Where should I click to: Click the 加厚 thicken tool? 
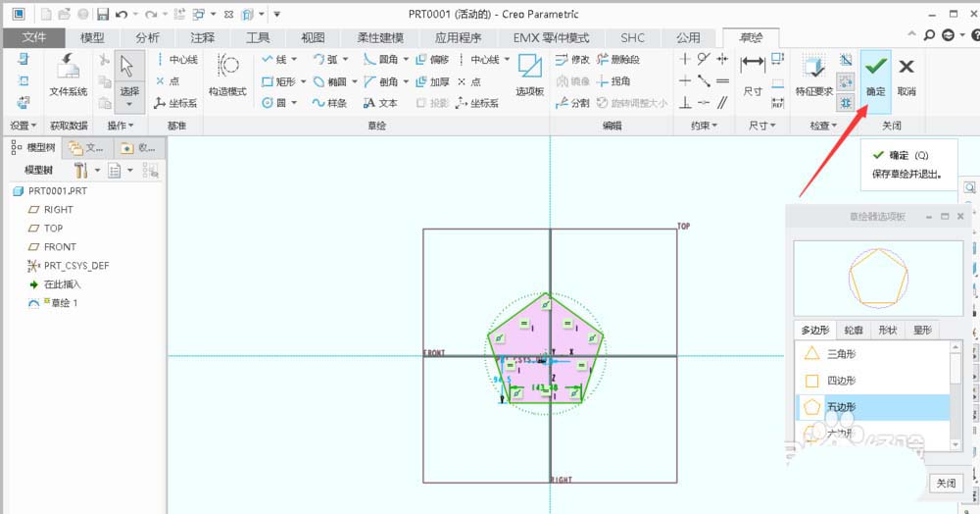click(432, 81)
